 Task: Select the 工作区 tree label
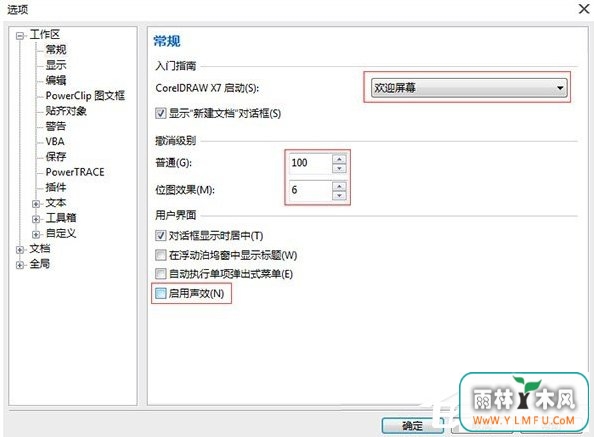pyautogui.click(x=45, y=34)
